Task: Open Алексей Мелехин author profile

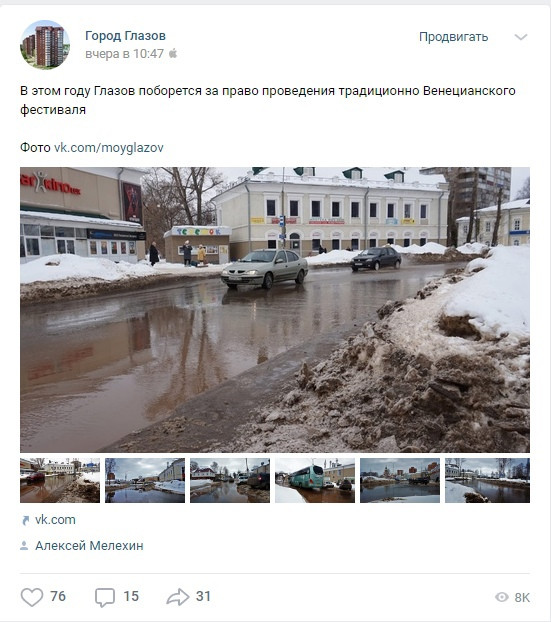Action: 89,546
